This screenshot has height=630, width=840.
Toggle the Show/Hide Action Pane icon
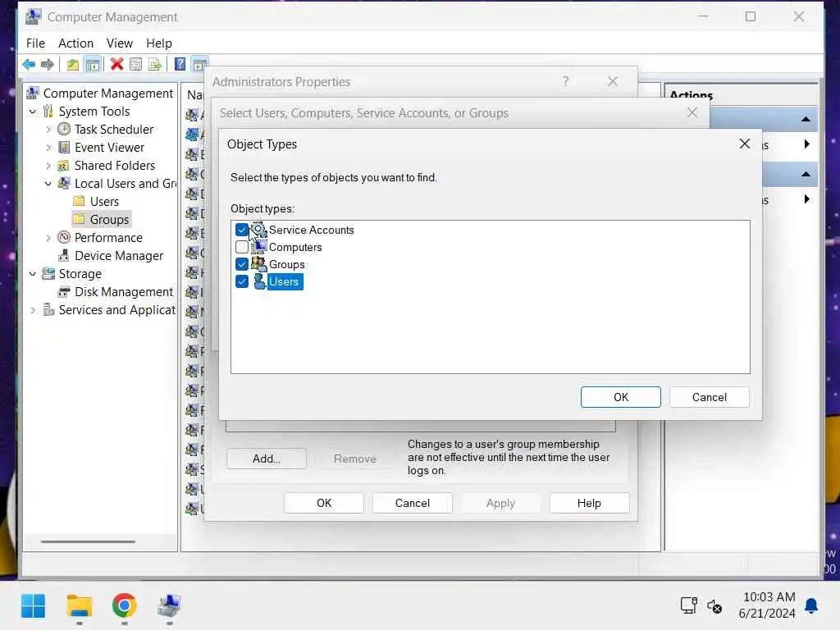200,65
